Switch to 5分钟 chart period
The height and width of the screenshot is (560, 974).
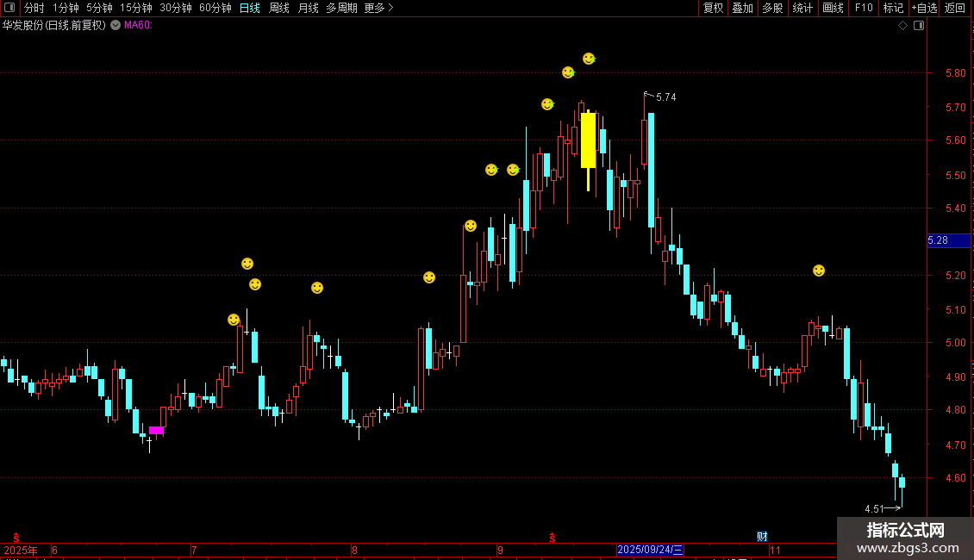(x=99, y=8)
